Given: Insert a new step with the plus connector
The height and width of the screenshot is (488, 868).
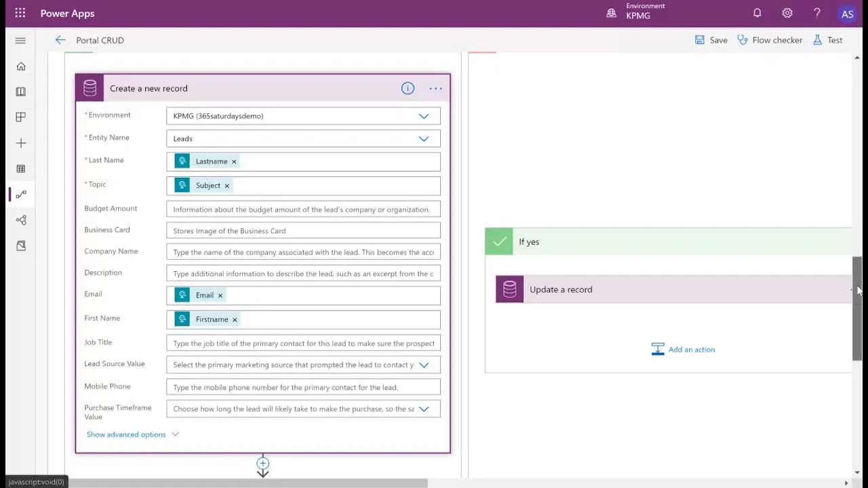Looking at the screenshot, I should [x=262, y=464].
